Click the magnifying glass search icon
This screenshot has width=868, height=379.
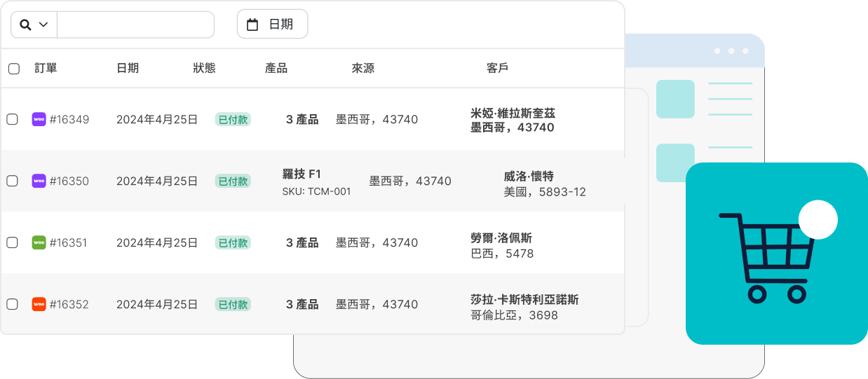pos(25,25)
